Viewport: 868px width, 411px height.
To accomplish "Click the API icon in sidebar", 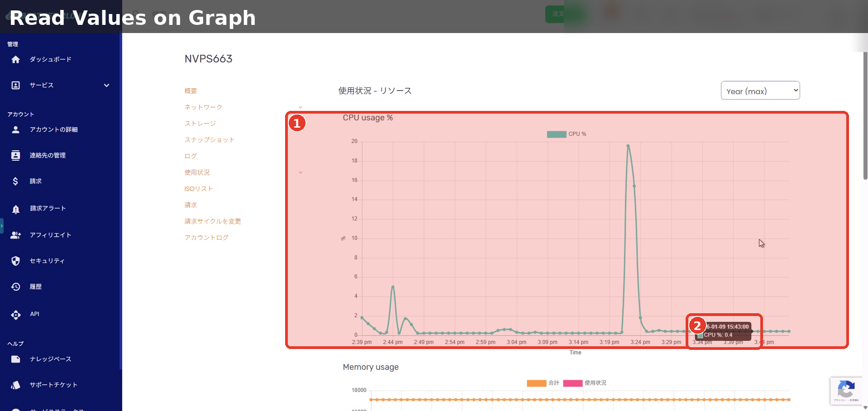I will (x=16, y=315).
